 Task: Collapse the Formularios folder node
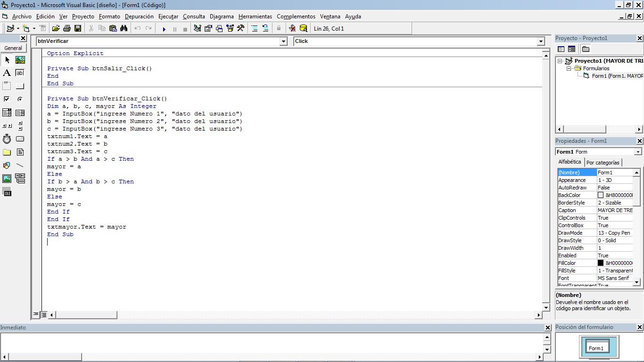(569, 68)
